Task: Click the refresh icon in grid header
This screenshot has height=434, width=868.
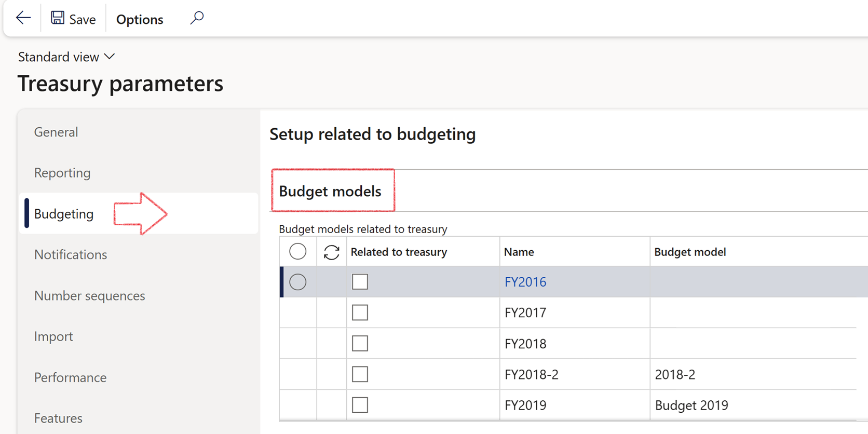Action: (x=331, y=252)
